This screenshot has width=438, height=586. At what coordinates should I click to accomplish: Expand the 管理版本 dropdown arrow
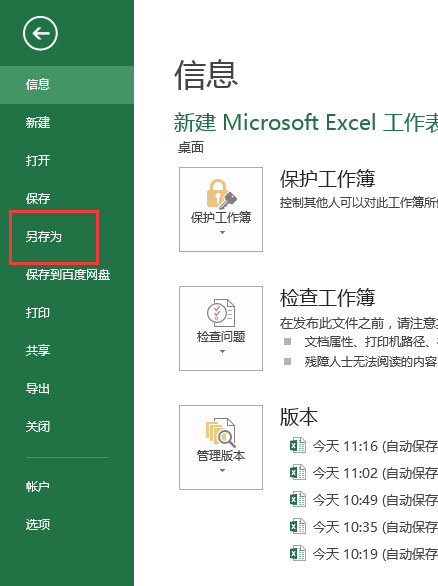point(222,471)
